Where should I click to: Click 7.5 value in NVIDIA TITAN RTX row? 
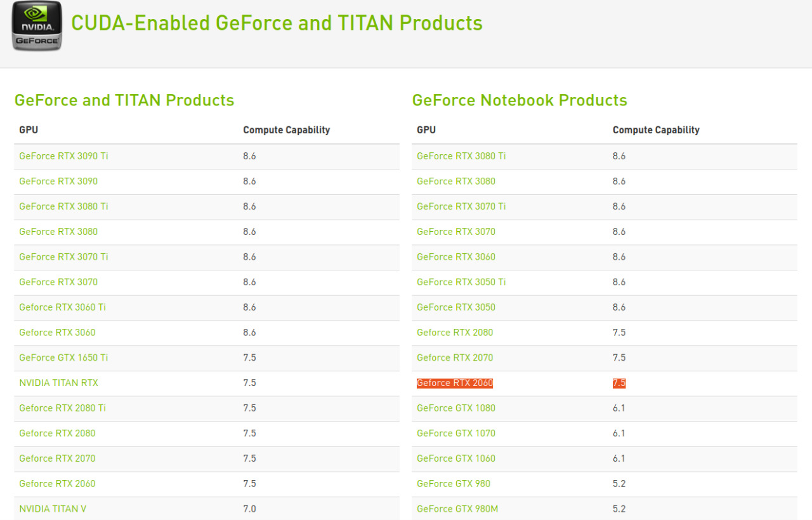click(x=249, y=383)
